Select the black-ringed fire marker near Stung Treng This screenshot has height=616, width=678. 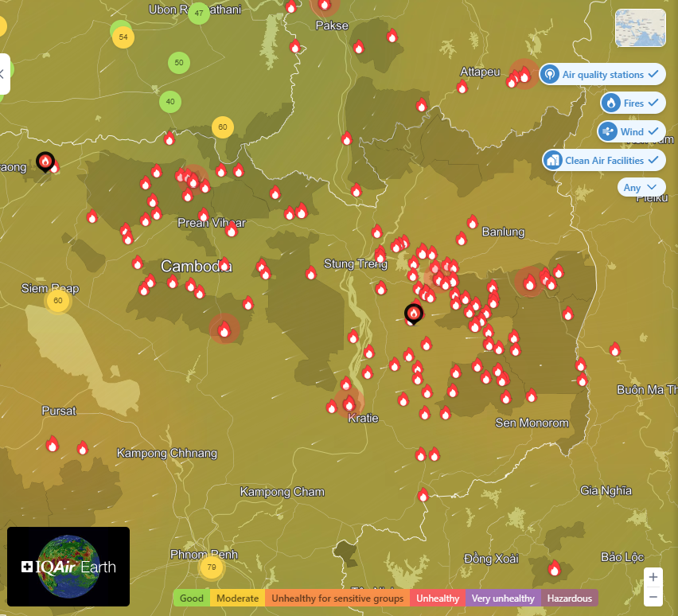tap(414, 314)
